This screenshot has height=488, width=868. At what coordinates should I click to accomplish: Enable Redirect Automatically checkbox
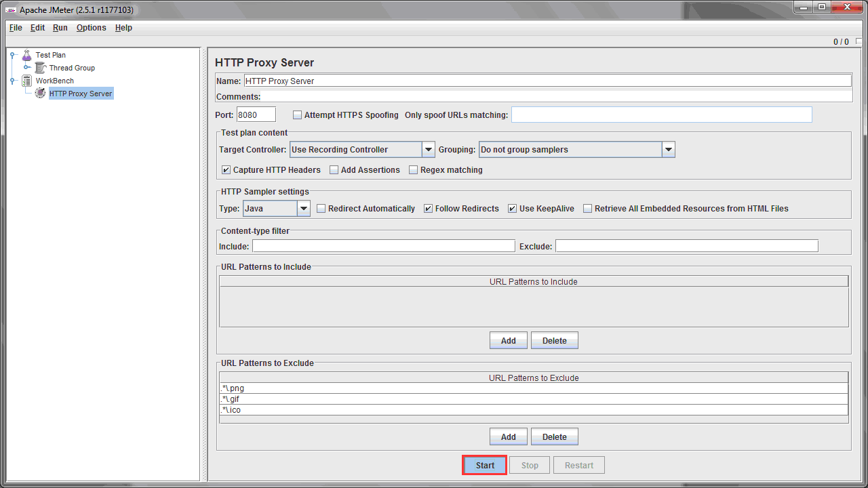(321, 209)
